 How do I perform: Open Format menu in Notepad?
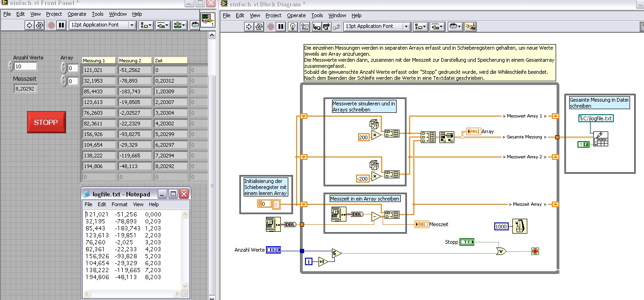tap(119, 204)
